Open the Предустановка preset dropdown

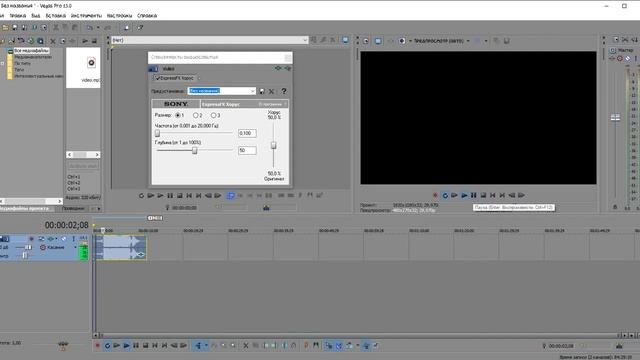tap(253, 91)
